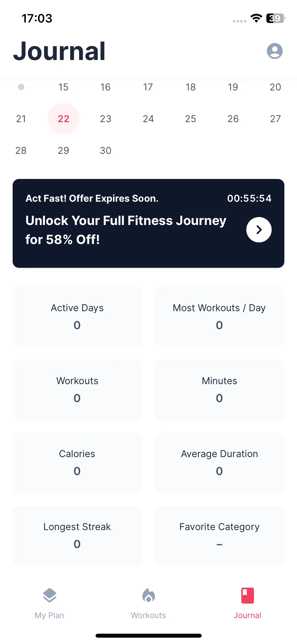
Task: Tap the gray dot calendar marker
Action: (x=21, y=87)
